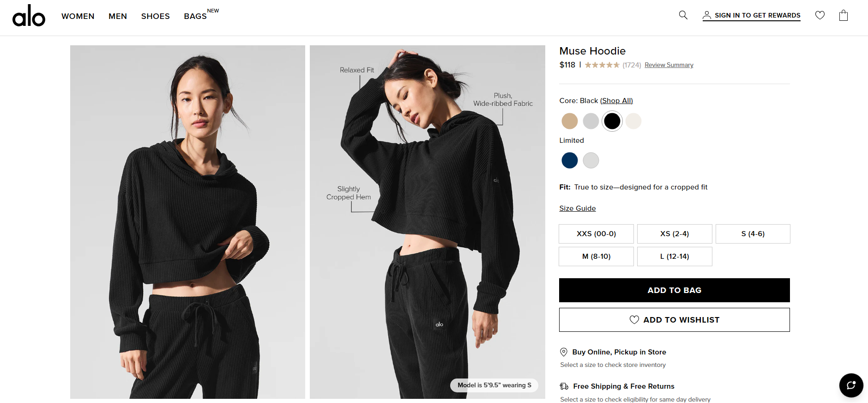
Task: Open the Review Summary link
Action: point(669,65)
